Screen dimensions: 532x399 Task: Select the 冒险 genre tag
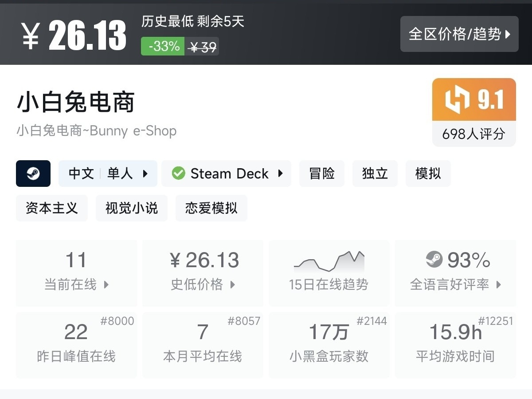pos(322,174)
